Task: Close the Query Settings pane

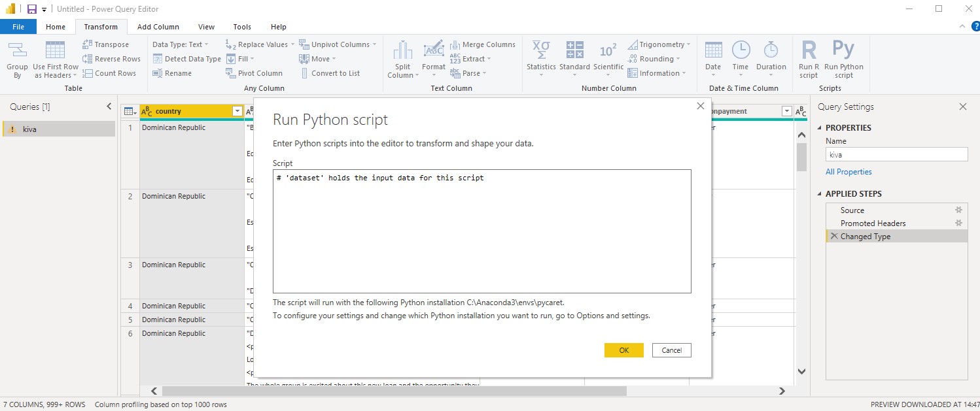Action: pos(963,107)
